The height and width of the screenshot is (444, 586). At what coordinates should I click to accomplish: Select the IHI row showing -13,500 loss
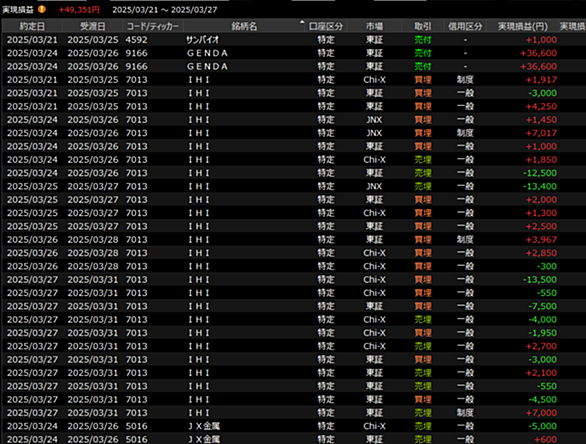pos(293,279)
